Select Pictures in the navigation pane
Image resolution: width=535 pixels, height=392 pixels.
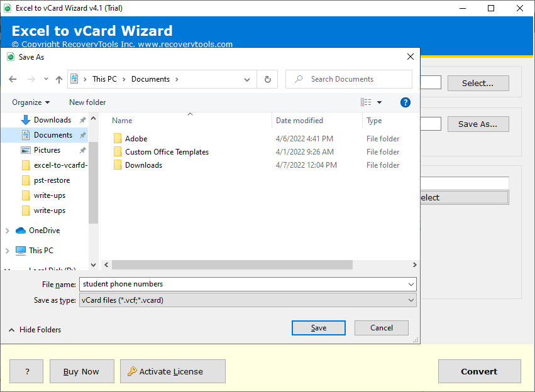[x=47, y=150]
